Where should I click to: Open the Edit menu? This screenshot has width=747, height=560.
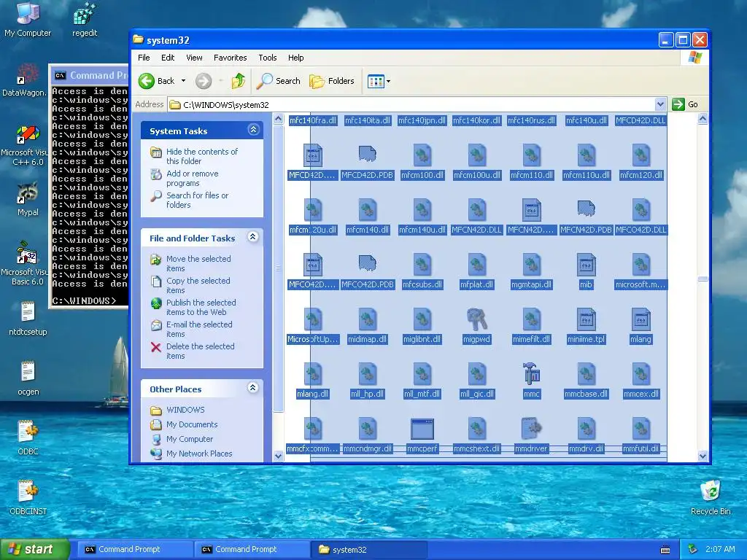(x=168, y=58)
